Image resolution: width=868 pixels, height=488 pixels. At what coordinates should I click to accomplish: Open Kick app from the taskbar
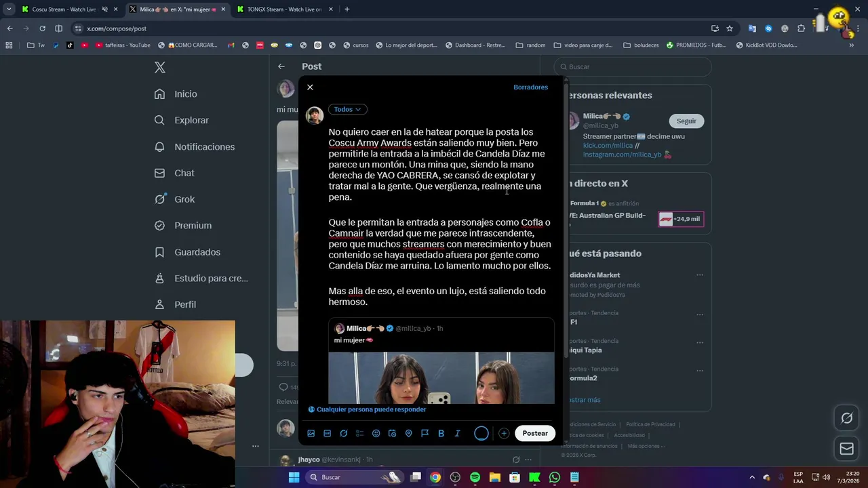point(535,477)
